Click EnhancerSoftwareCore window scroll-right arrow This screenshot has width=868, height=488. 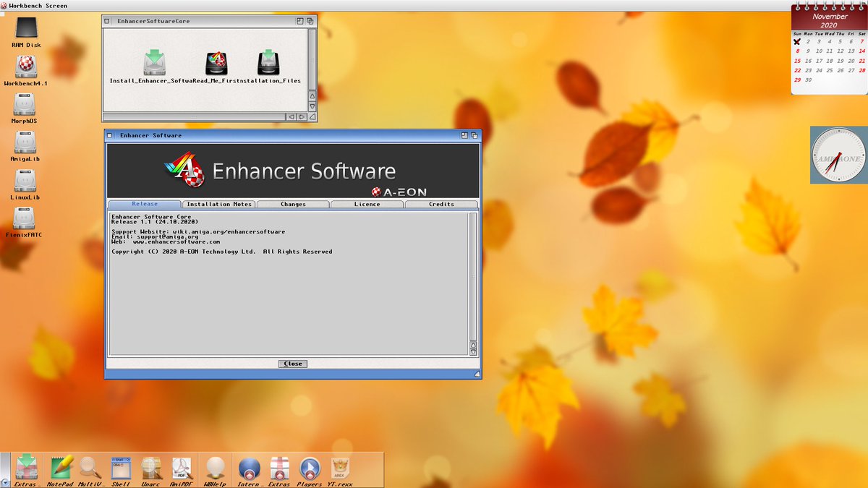point(302,116)
